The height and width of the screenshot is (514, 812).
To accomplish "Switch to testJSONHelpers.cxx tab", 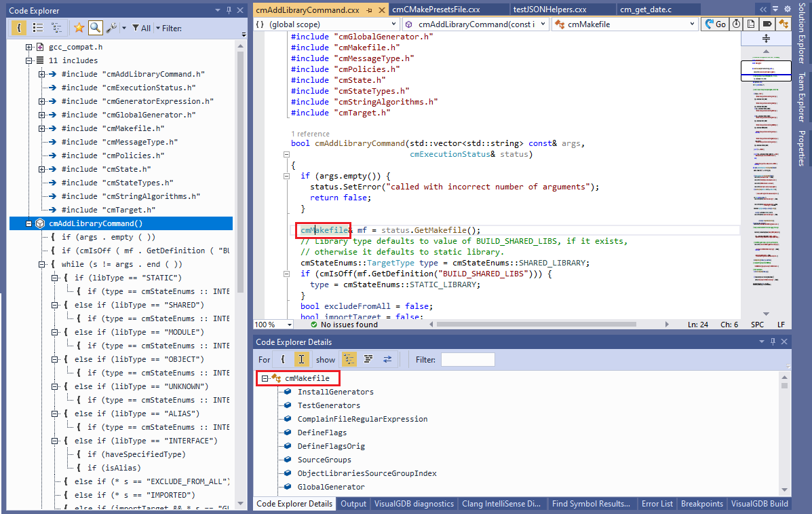I will coord(549,10).
